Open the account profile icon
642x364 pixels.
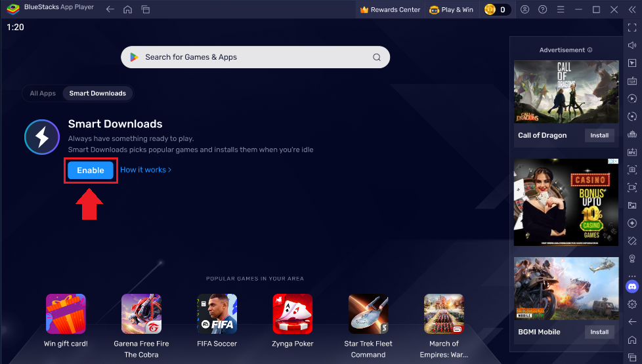pos(524,9)
